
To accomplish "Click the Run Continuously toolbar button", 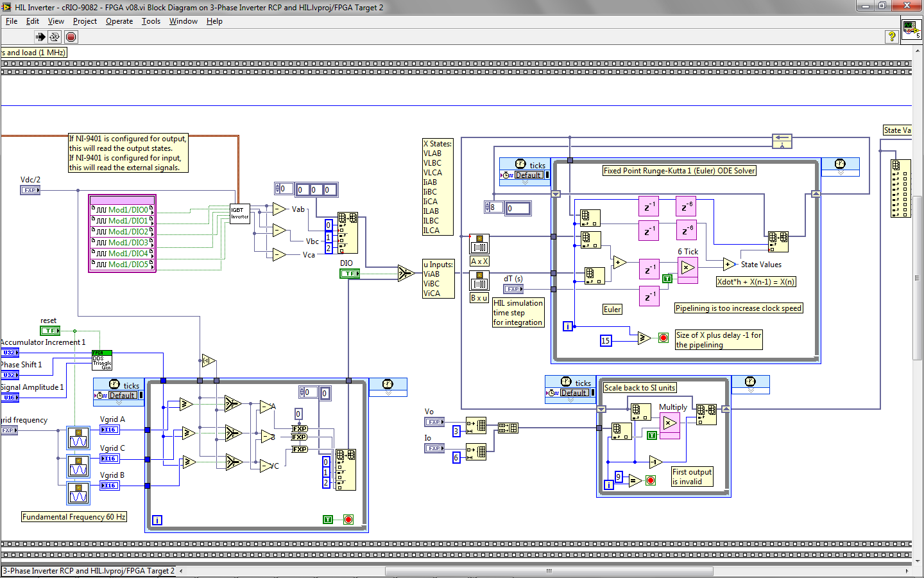I will pyautogui.click(x=55, y=37).
